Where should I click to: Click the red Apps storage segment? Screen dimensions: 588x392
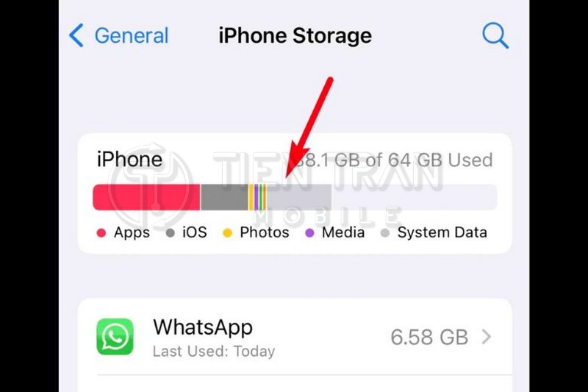(146, 197)
